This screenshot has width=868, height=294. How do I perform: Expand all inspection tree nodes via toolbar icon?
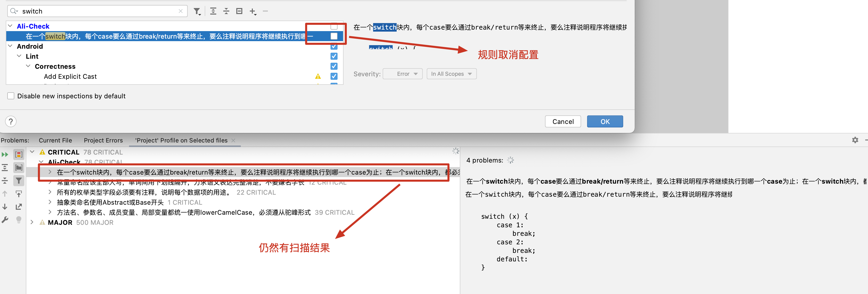(213, 11)
